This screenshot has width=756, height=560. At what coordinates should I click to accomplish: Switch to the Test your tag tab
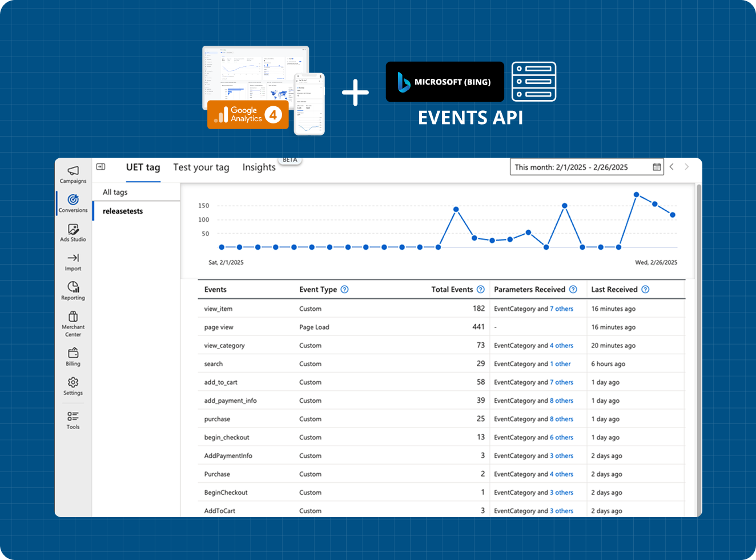click(x=201, y=167)
